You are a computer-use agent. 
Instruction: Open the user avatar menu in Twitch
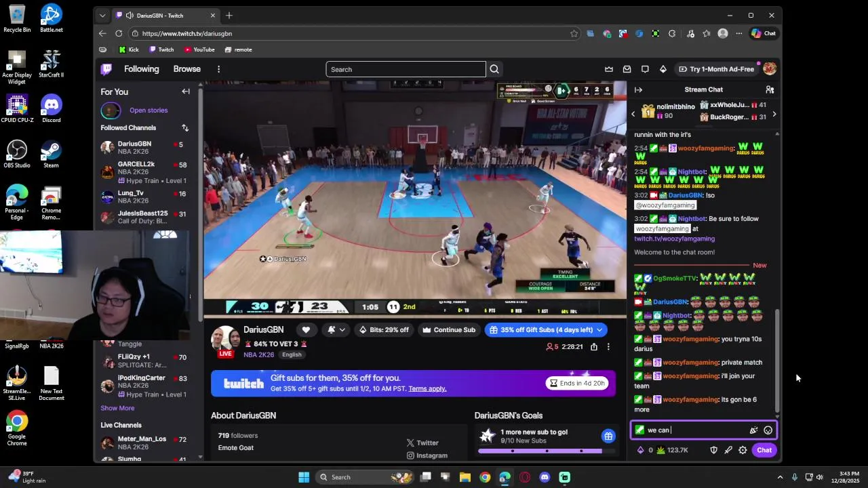tap(769, 69)
